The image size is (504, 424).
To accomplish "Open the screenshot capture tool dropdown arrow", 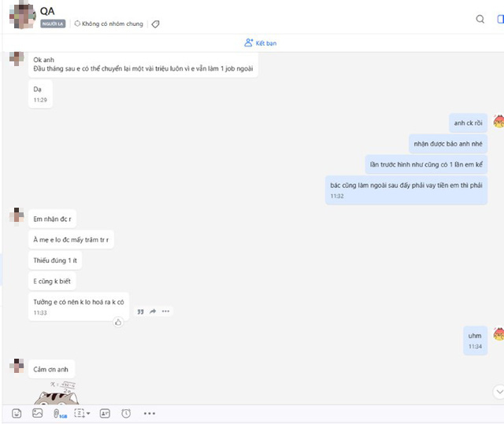I will 88,414.
